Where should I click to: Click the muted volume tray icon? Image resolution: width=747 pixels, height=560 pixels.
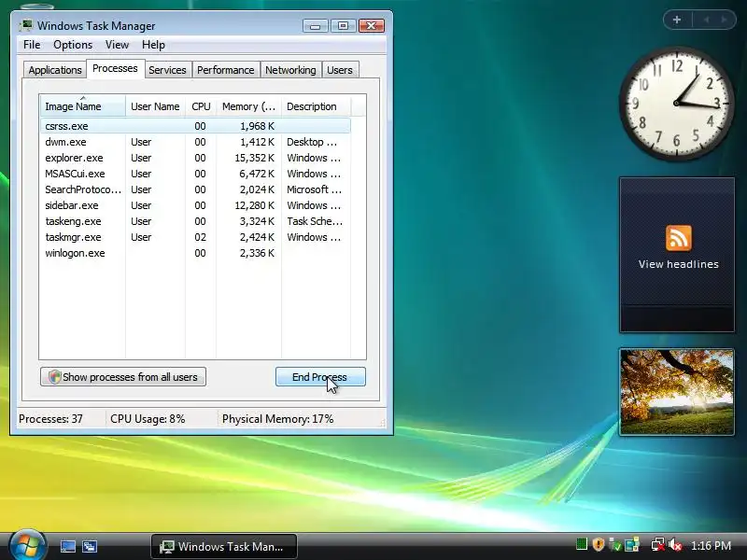[675, 544]
